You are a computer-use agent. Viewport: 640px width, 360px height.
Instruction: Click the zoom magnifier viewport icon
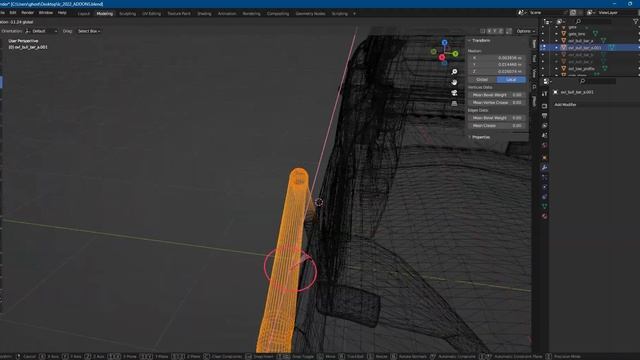pyautogui.click(x=454, y=72)
